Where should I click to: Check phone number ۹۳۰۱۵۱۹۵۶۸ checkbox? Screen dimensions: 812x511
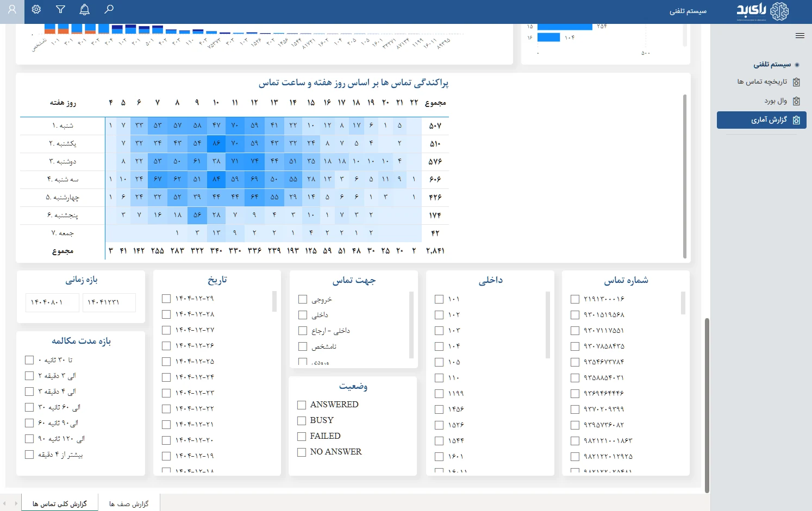point(575,315)
